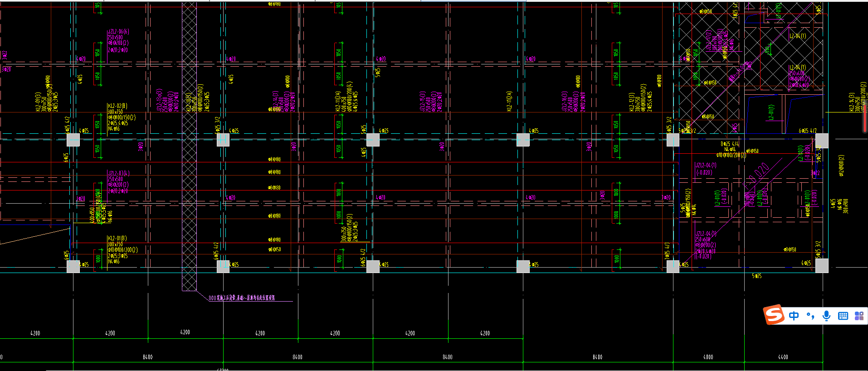This screenshot has height=371, width=868.
Task: Select the 4000 span dimension text
Action: coord(708,357)
